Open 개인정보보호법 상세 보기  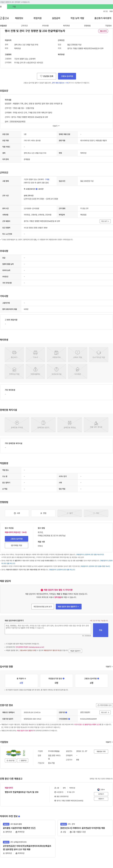click(x=43, y=606)
